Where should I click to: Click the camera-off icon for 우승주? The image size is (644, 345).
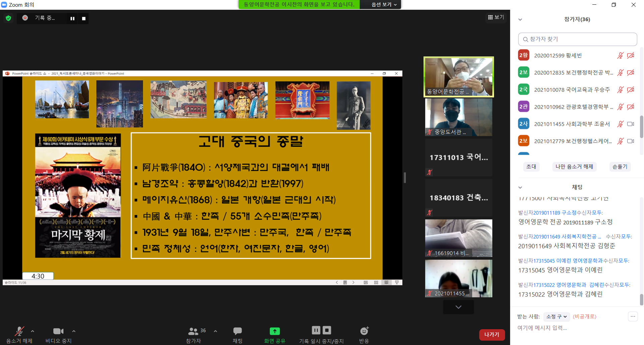tap(631, 90)
